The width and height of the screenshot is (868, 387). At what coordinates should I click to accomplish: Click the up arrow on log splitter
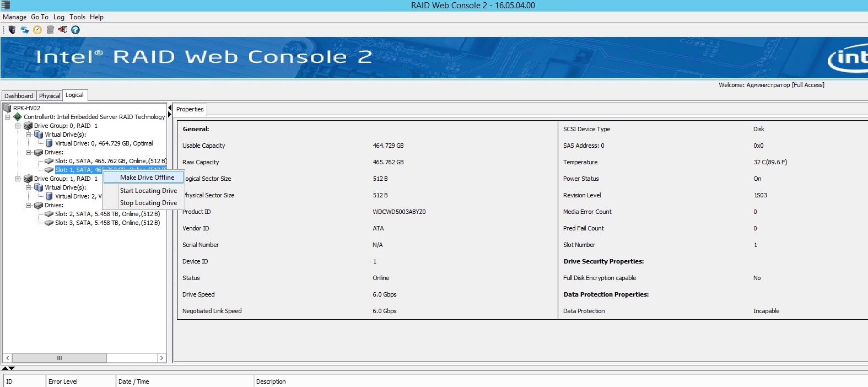pyautogui.click(x=6, y=368)
